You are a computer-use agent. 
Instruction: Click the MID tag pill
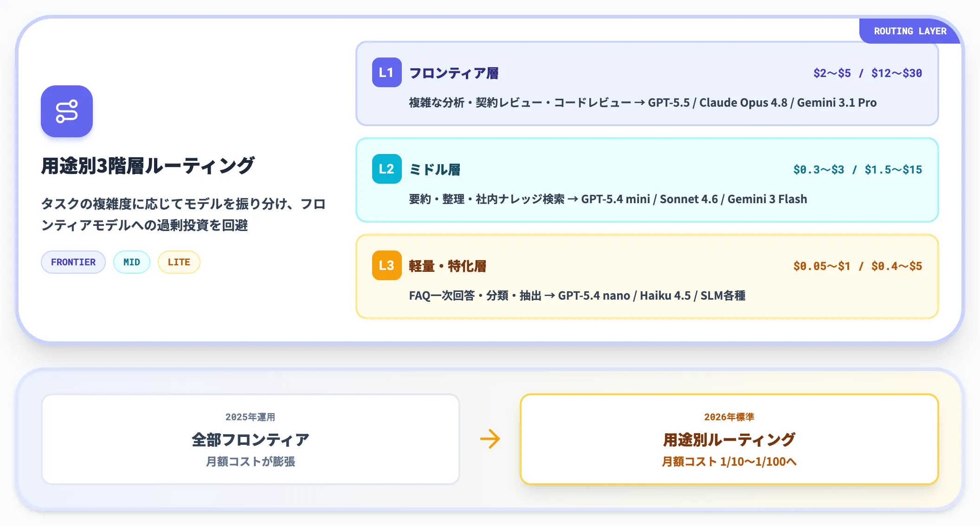(x=132, y=262)
